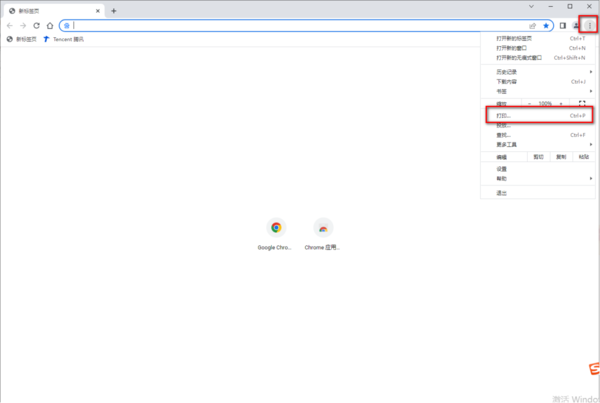Choose 打开新的窗口 from the menu

point(538,48)
